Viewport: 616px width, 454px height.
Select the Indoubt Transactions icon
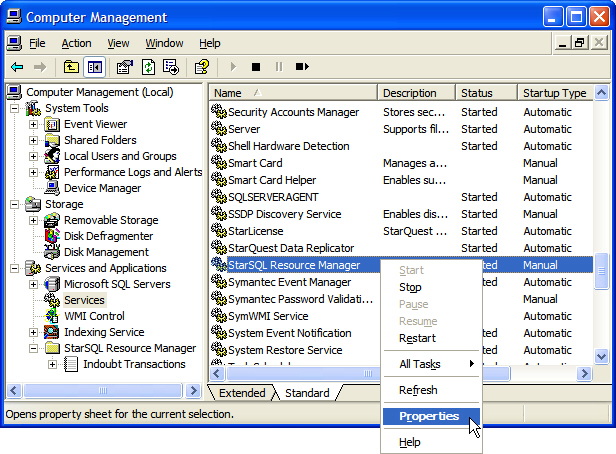click(x=71, y=364)
